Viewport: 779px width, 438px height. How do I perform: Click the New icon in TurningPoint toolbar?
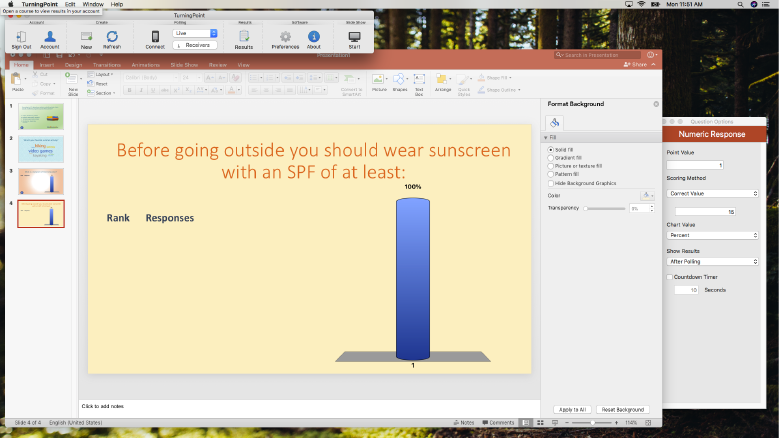click(x=86, y=37)
